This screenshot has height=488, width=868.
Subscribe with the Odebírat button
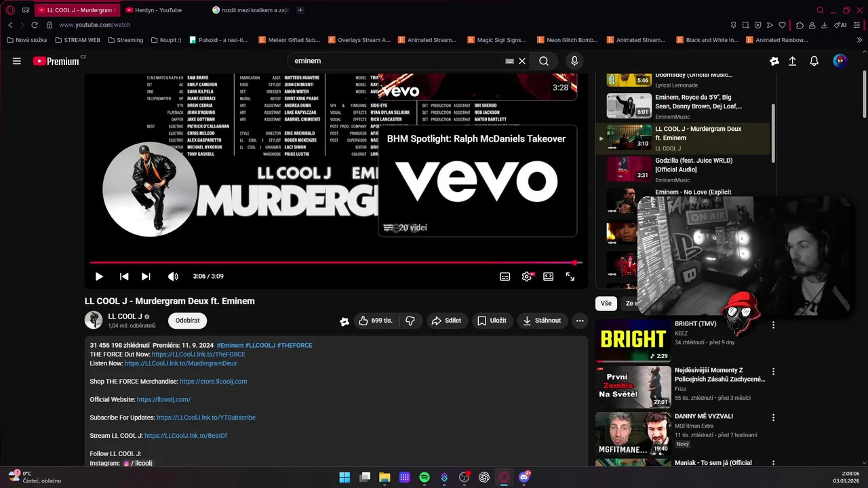coord(188,321)
